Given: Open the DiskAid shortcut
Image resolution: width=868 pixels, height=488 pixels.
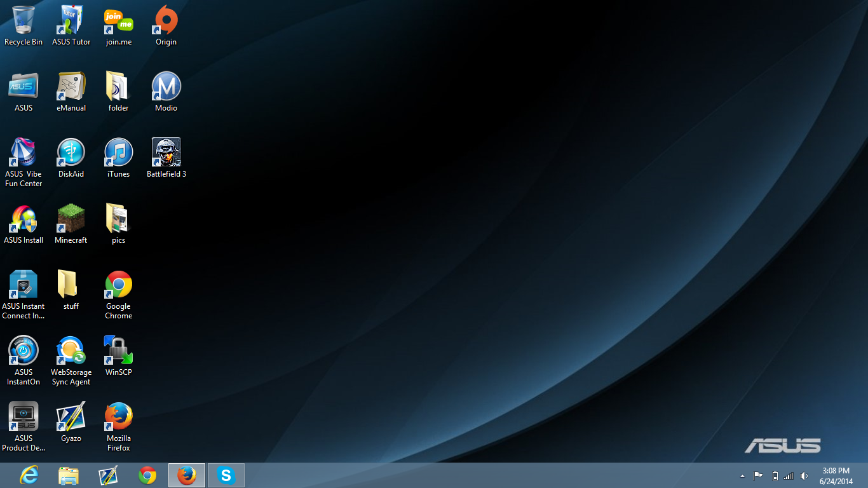Looking at the screenshot, I should (x=71, y=158).
